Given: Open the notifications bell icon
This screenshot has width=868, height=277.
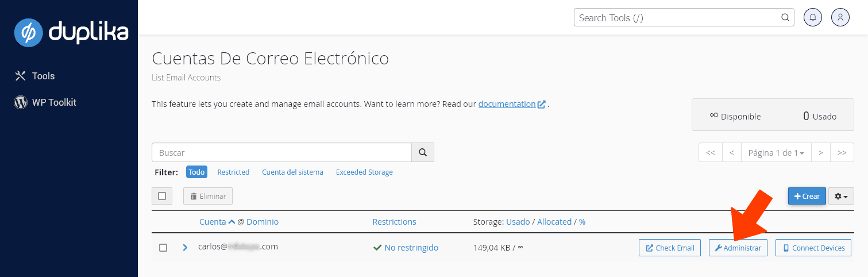Looking at the screenshot, I should click(x=812, y=17).
